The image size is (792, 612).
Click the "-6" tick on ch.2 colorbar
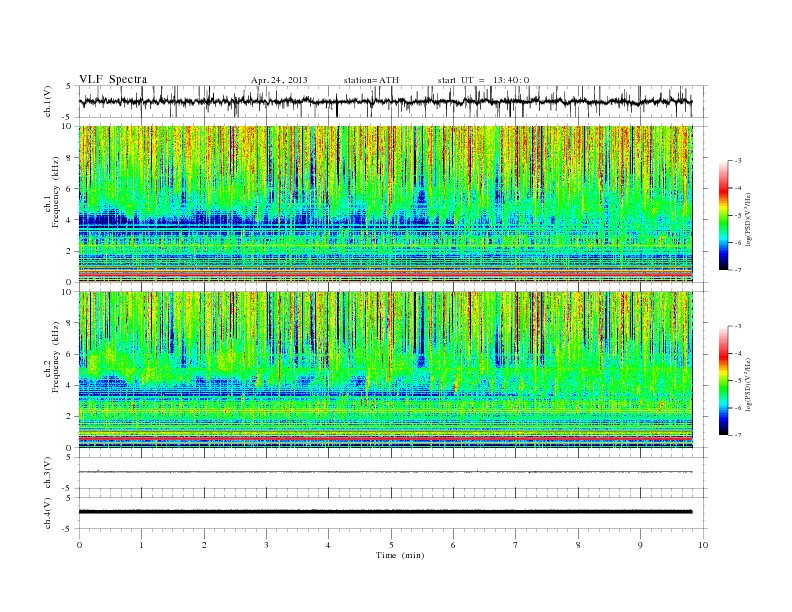[x=738, y=408]
